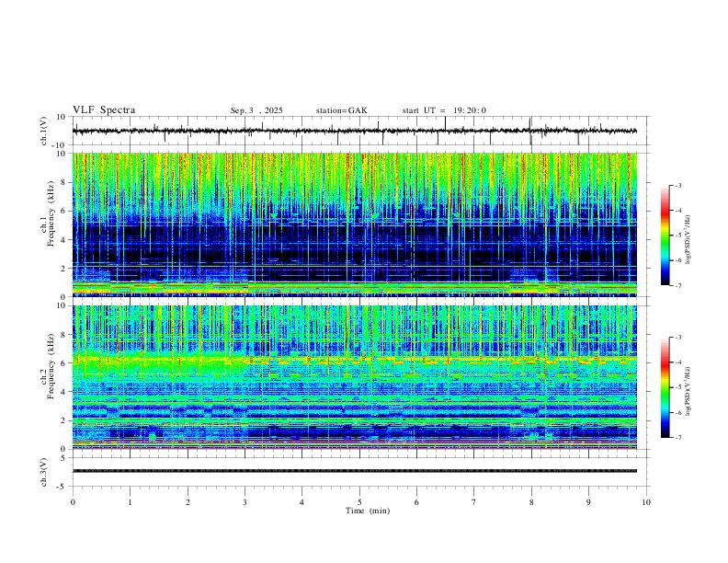
Task: Click the "-10" tick on ch.1(V) axis
Action: [x=60, y=145]
